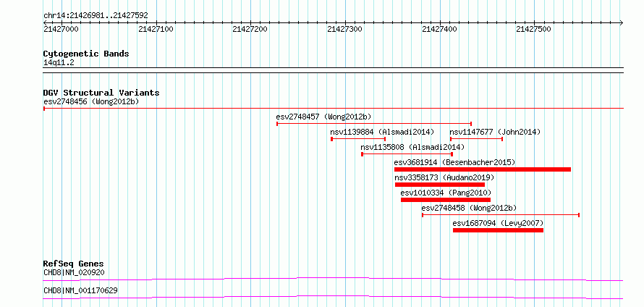Open the Cytogenetic Bands track title
This screenshot has width=644, height=307.
coord(86,54)
